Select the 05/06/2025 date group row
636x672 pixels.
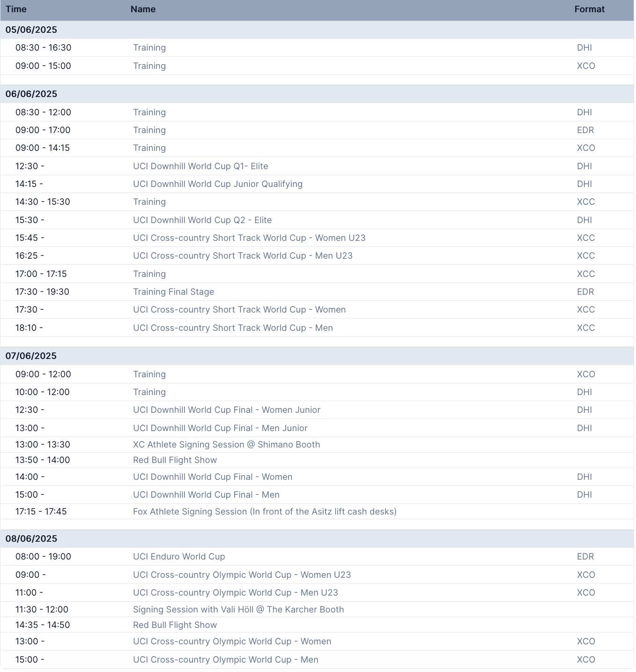[x=31, y=30]
